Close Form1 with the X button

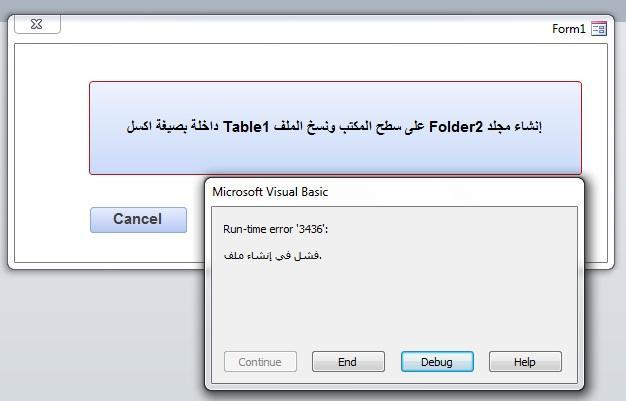click(37, 24)
